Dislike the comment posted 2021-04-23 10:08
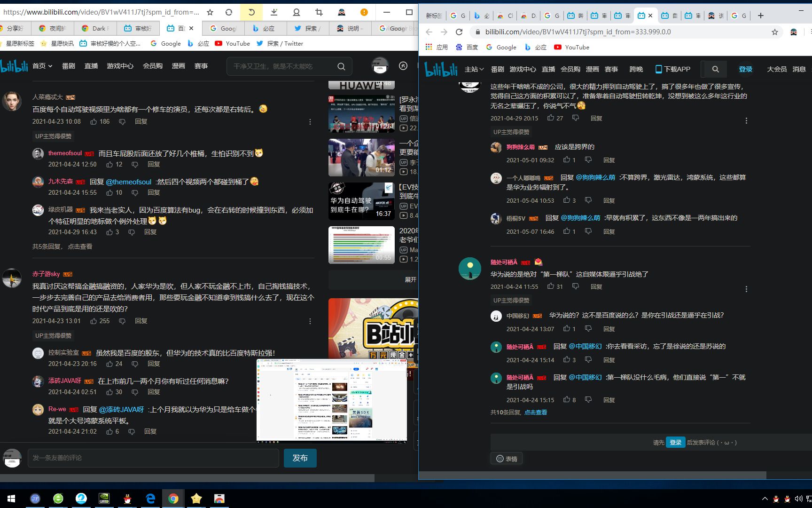Screen dimensions: 812x508 click(x=122, y=121)
